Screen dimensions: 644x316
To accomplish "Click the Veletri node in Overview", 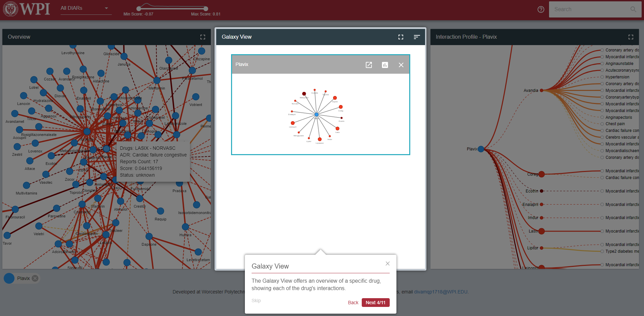I will pyautogui.click(x=39, y=226).
